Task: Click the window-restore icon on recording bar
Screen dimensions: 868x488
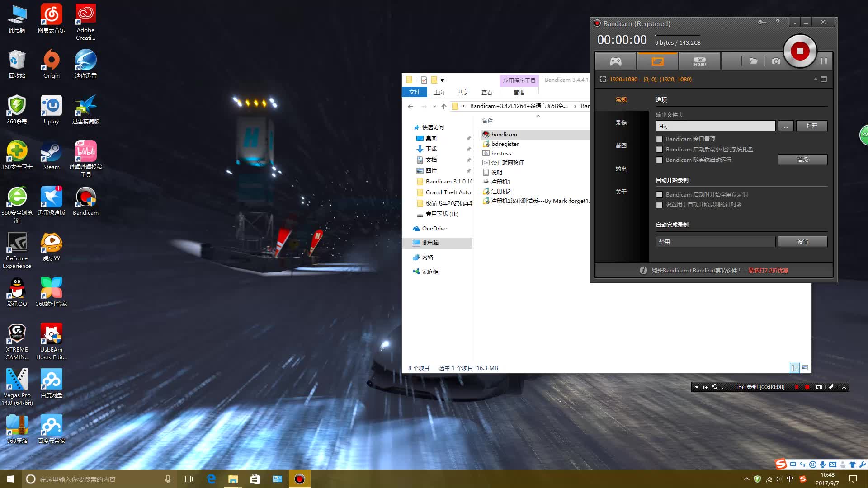Action: click(706, 387)
